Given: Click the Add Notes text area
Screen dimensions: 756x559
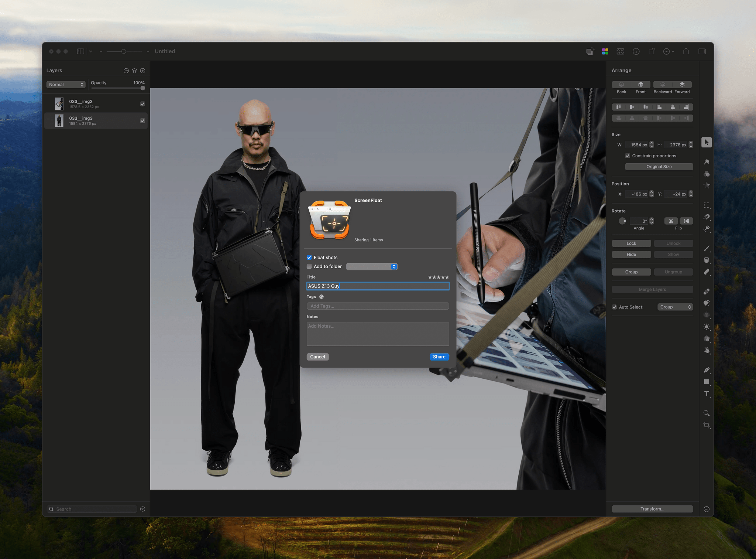Looking at the screenshot, I should pyautogui.click(x=378, y=334).
